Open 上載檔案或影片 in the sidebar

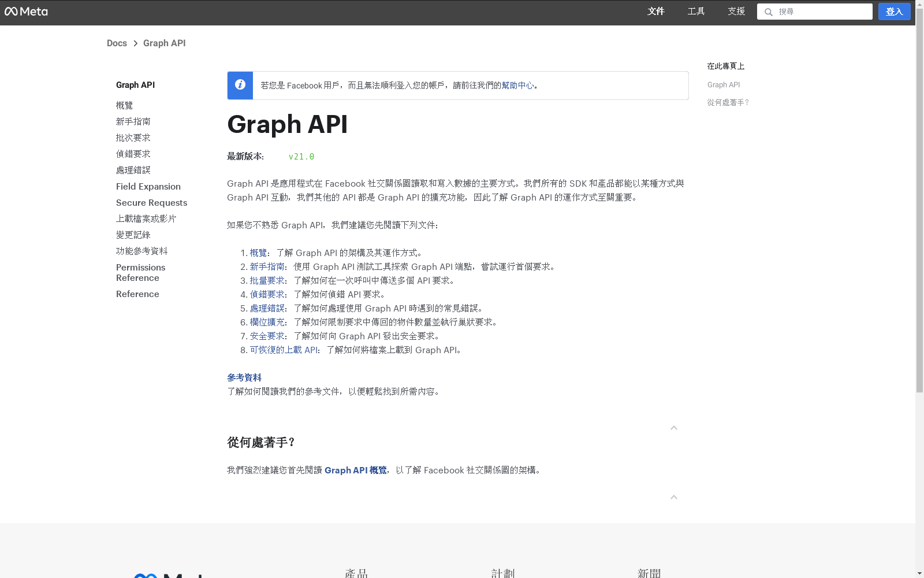click(x=146, y=218)
